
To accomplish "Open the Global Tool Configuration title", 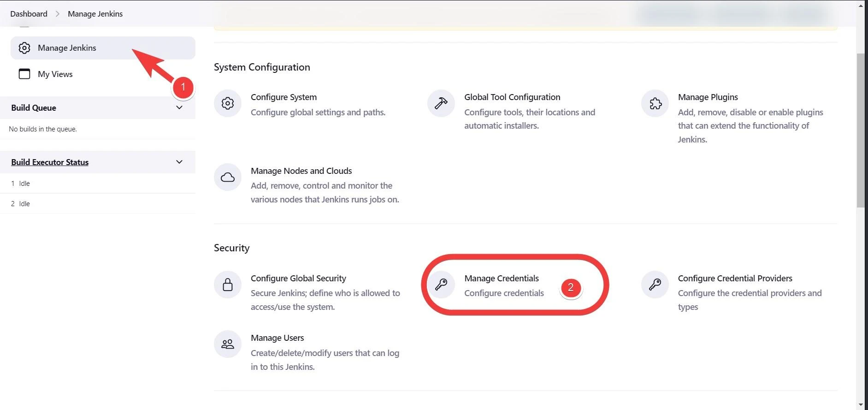I will click(512, 97).
